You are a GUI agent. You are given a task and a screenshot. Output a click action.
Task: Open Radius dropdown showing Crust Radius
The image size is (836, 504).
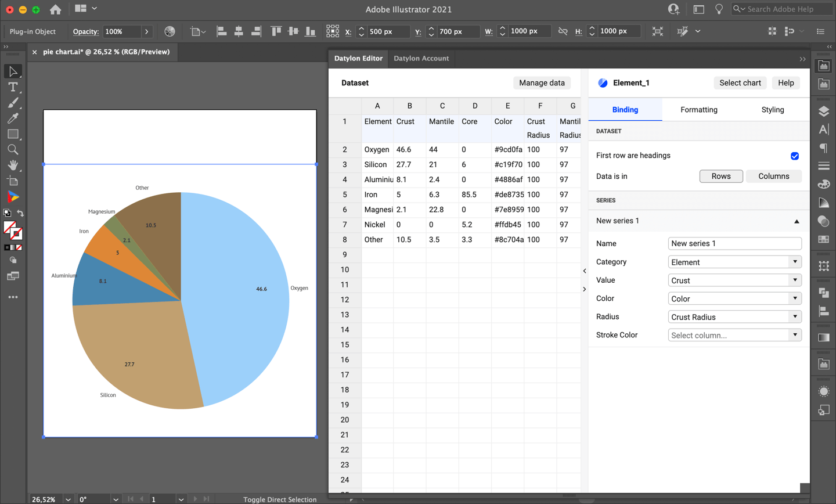[735, 317]
